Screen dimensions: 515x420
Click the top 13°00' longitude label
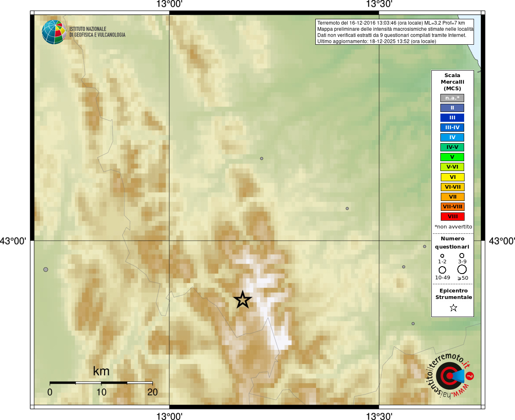[169, 4]
